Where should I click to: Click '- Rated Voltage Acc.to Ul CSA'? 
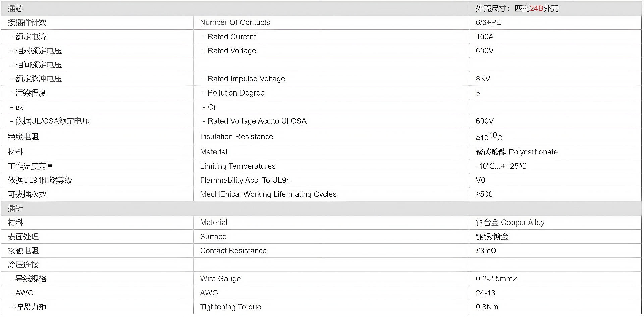(254, 121)
